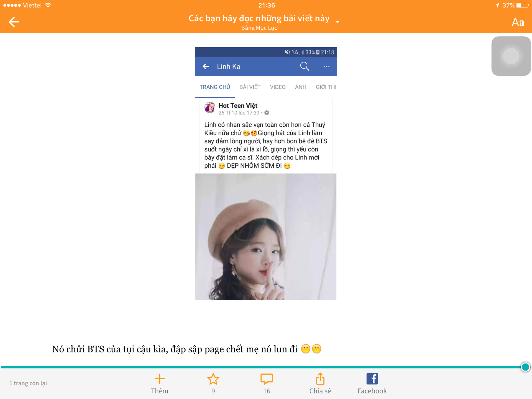Tap the embedded portrait photo
532x399 pixels.
[x=266, y=237]
